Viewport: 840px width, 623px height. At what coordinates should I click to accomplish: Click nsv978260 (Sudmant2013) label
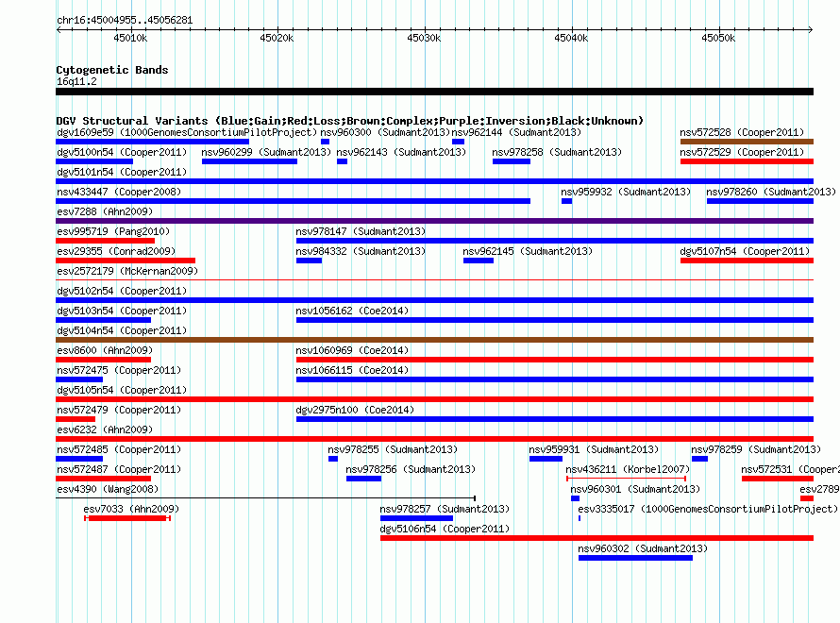(771, 192)
